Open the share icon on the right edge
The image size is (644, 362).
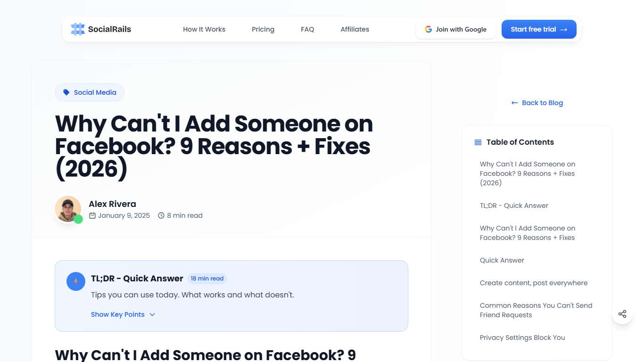point(622,313)
